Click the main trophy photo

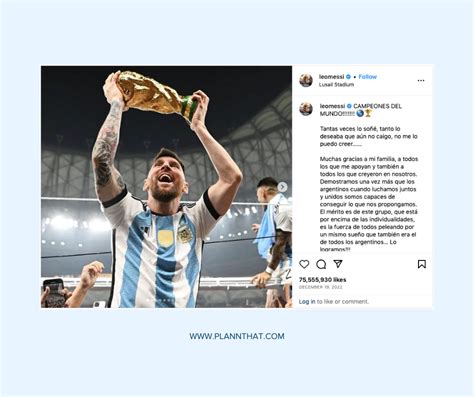166,187
